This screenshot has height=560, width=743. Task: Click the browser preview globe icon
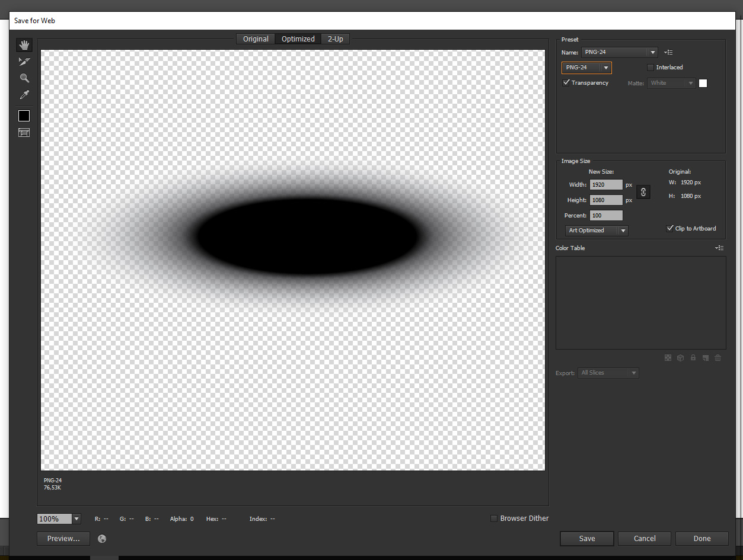pos(102,539)
